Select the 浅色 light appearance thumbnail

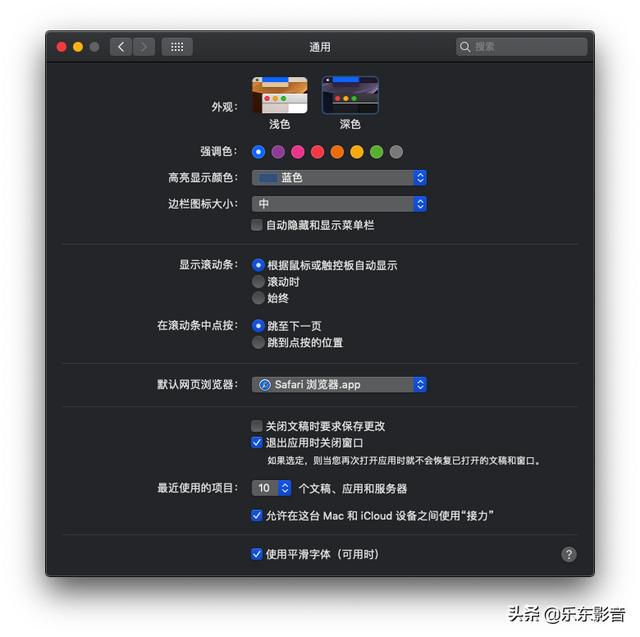280,95
